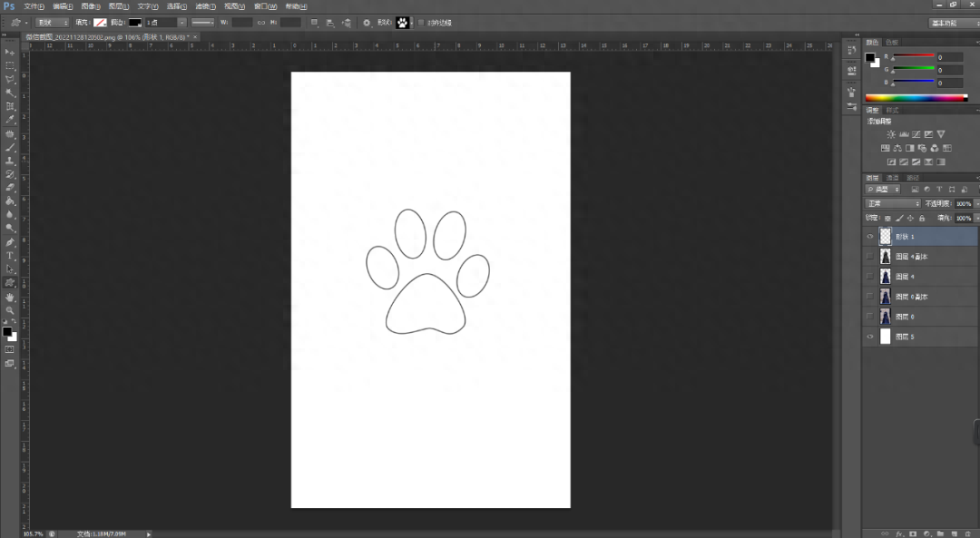Enable the 对齐边缘 checkbox

[x=421, y=23]
